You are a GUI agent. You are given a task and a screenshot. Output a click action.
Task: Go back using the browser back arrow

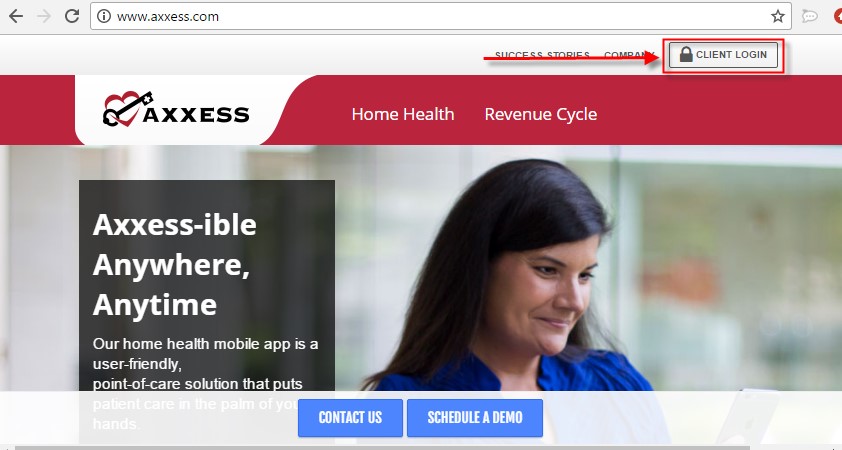click(16, 16)
